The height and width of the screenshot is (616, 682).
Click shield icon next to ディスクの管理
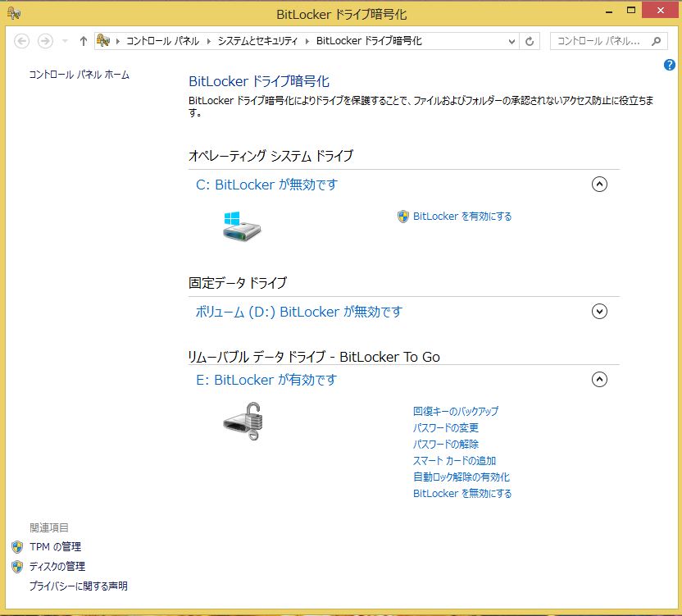click(17, 566)
